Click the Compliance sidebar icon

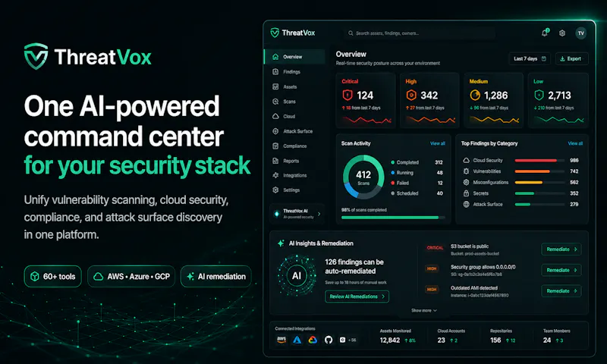click(x=275, y=146)
